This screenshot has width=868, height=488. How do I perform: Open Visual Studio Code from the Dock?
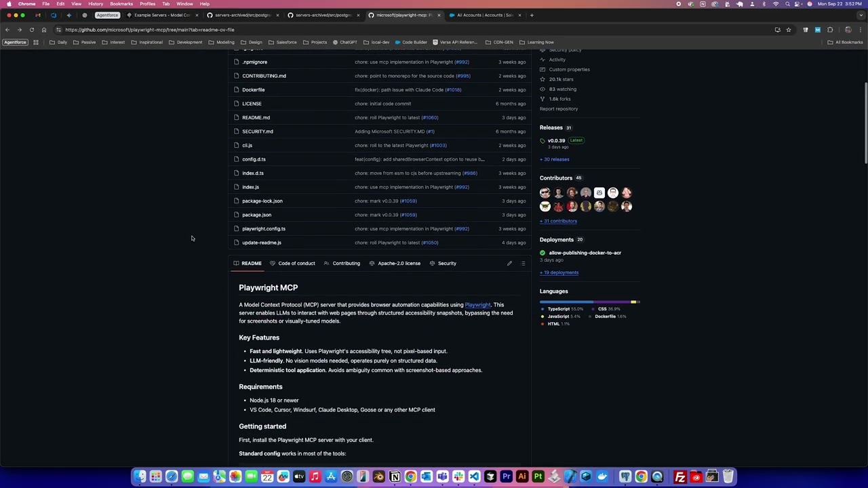(x=474, y=476)
